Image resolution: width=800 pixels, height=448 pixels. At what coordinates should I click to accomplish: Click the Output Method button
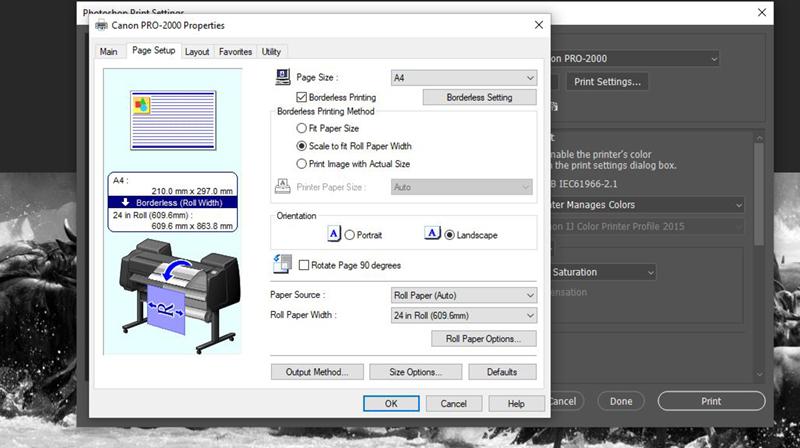tap(317, 372)
